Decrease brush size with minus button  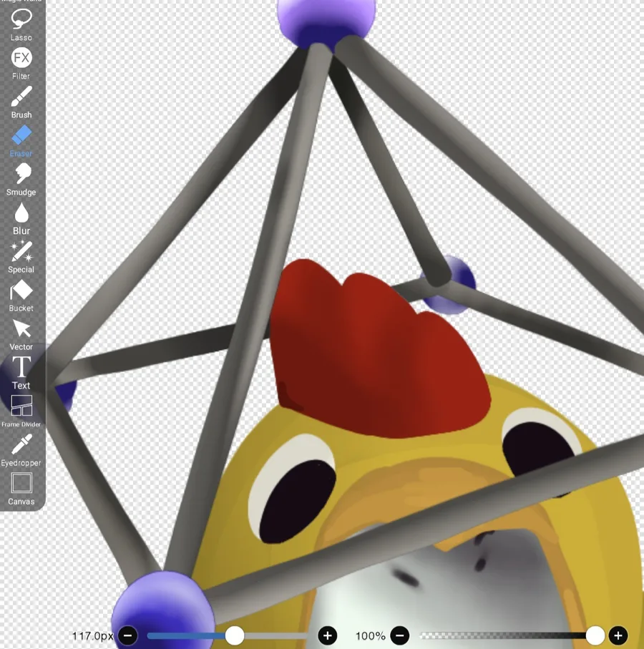pos(128,635)
